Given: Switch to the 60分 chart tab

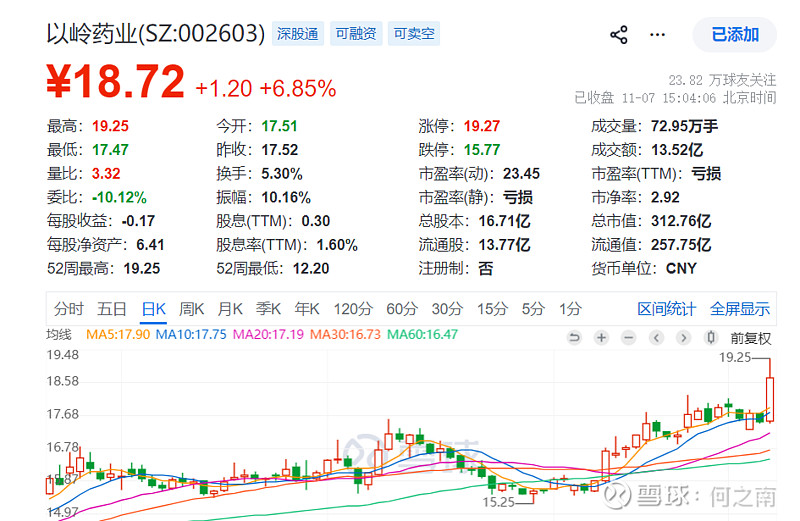Looking at the screenshot, I should point(402,309).
